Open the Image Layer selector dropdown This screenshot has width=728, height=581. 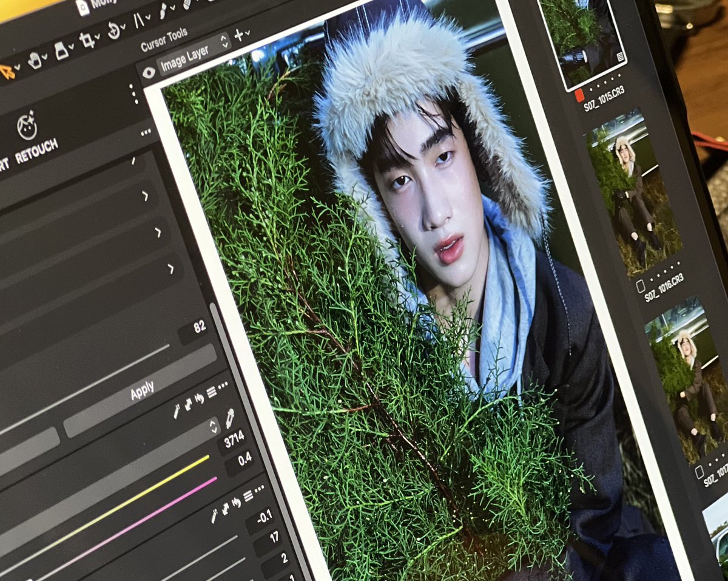pos(194,53)
